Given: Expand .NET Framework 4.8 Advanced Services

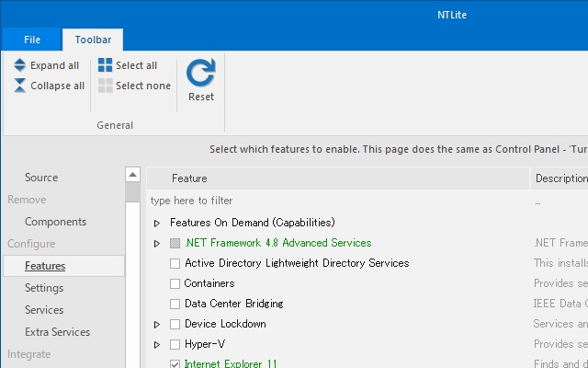Looking at the screenshot, I should (x=157, y=243).
